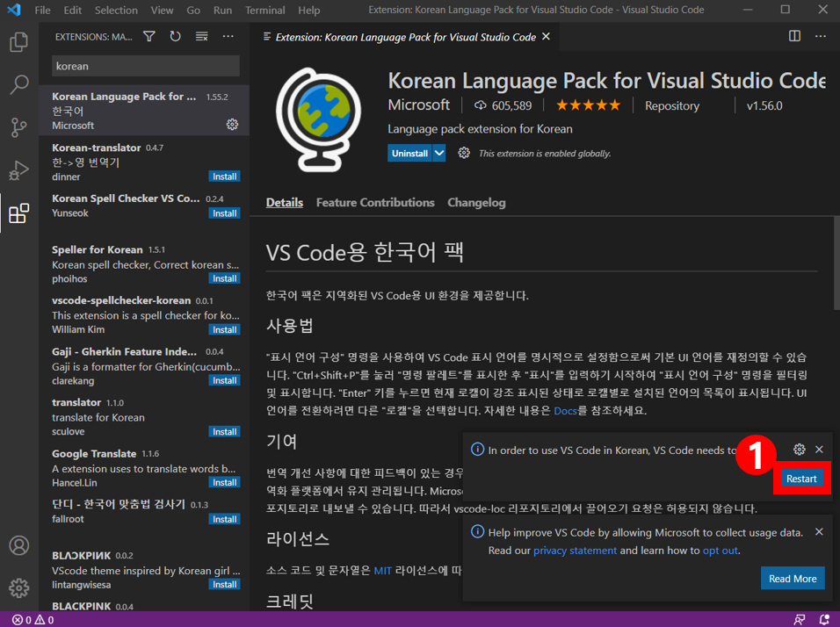Click the VS Code logo icon
This screenshot has height=627, width=840.
tap(14, 10)
